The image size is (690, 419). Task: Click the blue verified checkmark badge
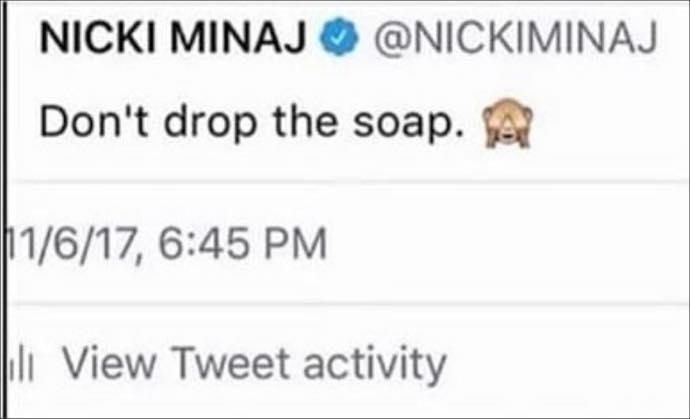click(x=339, y=37)
